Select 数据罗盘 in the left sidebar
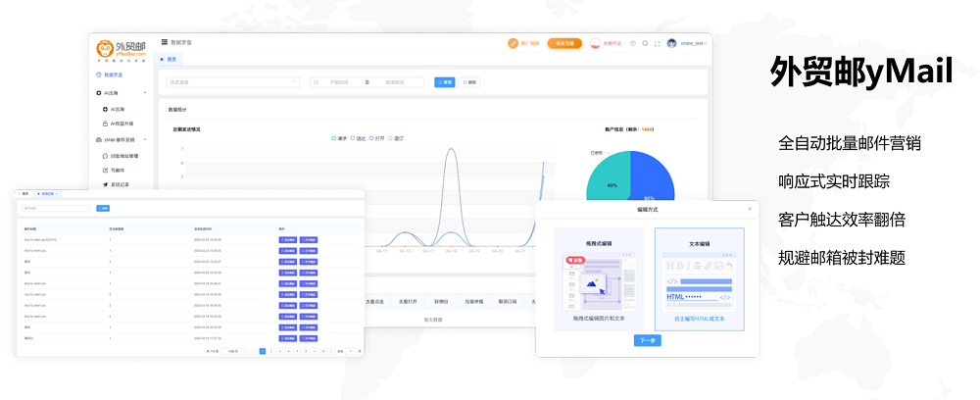This screenshot has width=980, height=400. pyautogui.click(x=111, y=75)
